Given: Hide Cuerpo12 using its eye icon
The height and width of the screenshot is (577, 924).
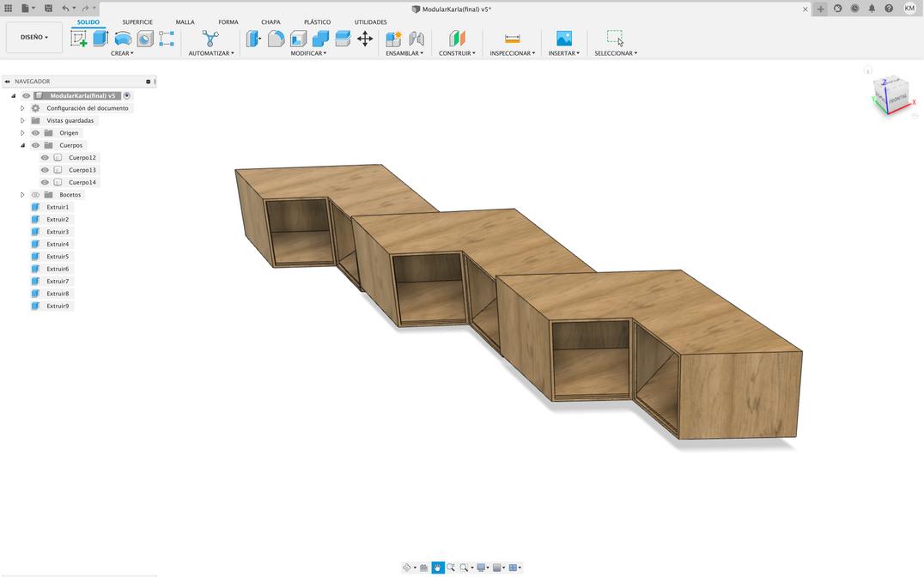Looking at the screenshot, I should [45, 158].
